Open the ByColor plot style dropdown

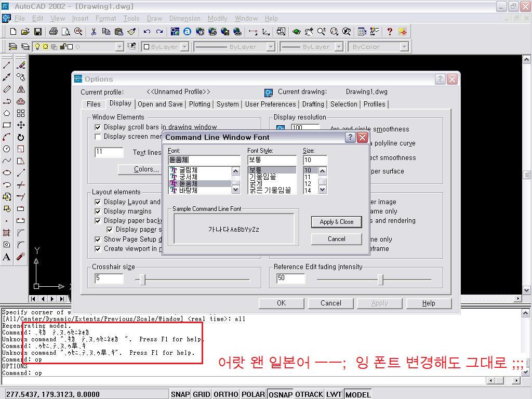point(404,46)
